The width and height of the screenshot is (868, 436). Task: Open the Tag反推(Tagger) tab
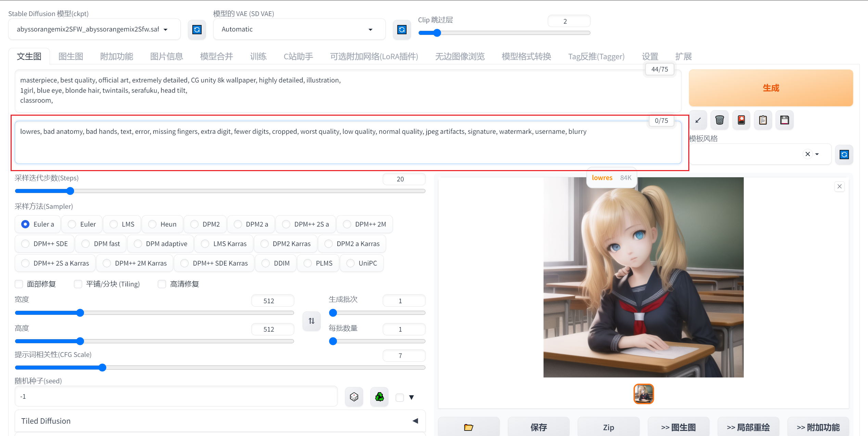pyautogui.click(x=596, y=56)
